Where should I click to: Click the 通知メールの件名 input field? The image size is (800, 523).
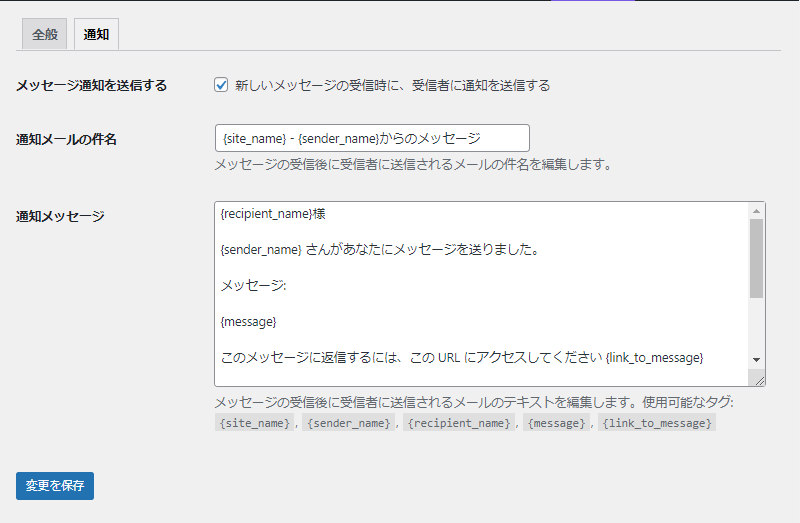click(372, 138)
